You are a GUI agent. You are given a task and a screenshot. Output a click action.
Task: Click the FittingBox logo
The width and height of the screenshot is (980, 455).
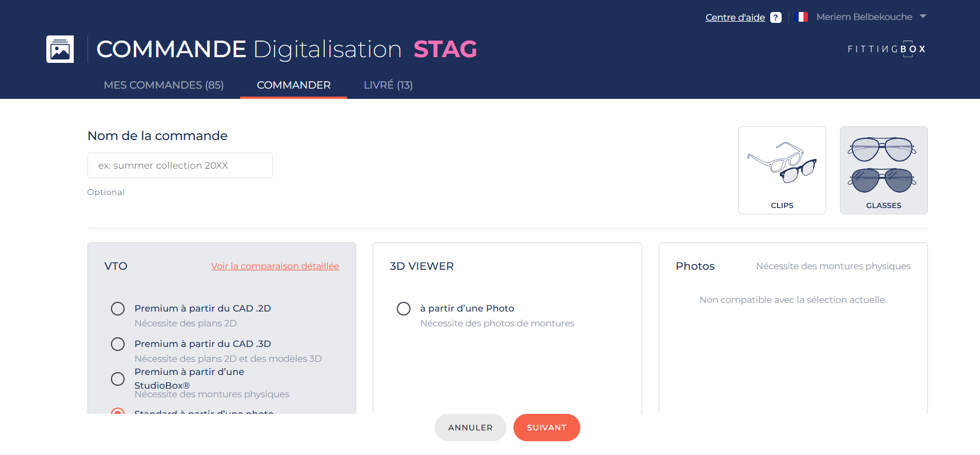[x=886, y=49]
